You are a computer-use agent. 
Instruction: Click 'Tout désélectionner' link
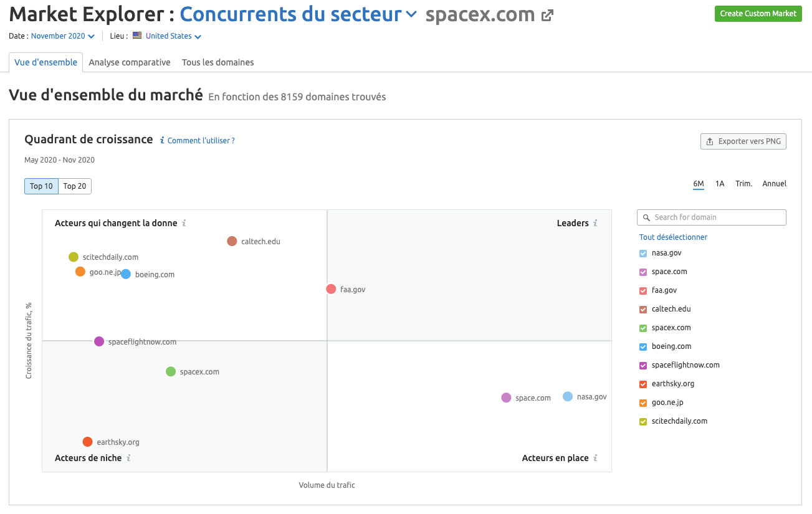673,237
